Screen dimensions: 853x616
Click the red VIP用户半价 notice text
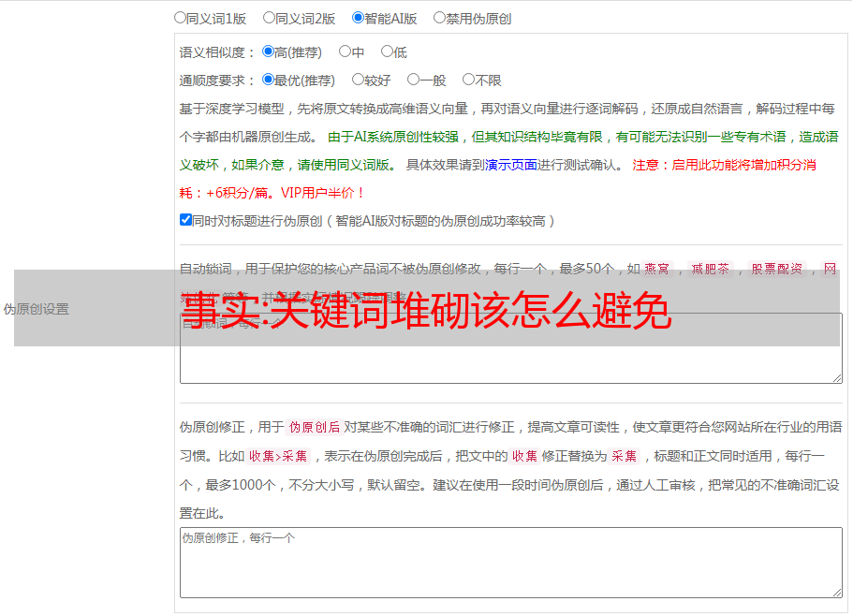[x=322, y=193]
